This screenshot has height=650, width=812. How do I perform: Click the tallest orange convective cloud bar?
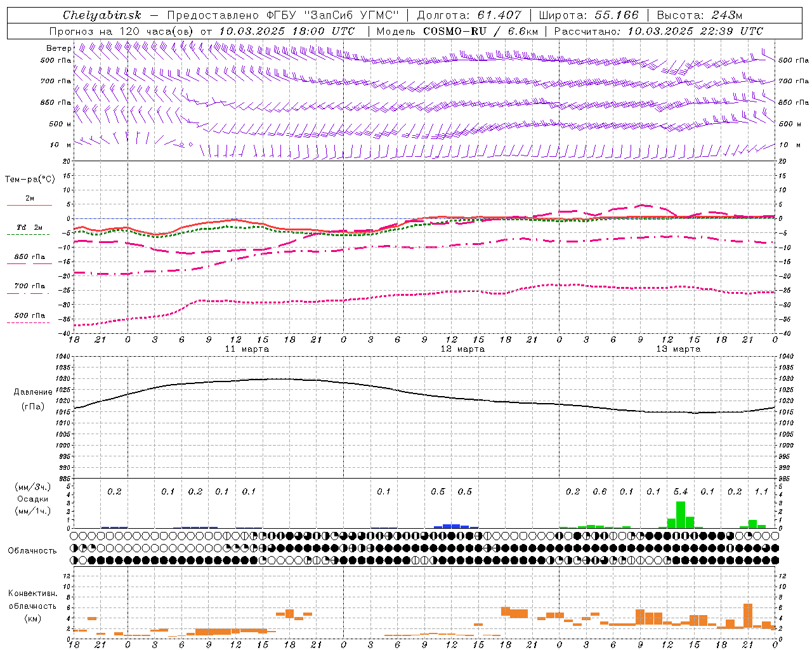pos(748,616)
